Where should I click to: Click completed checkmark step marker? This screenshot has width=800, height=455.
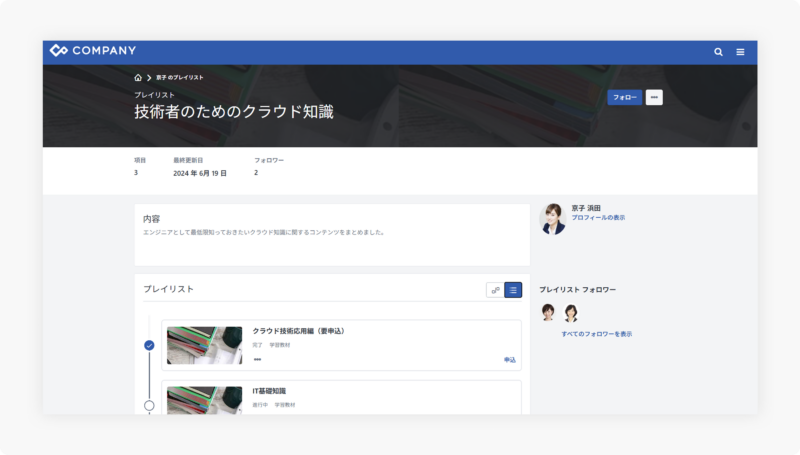149,345
